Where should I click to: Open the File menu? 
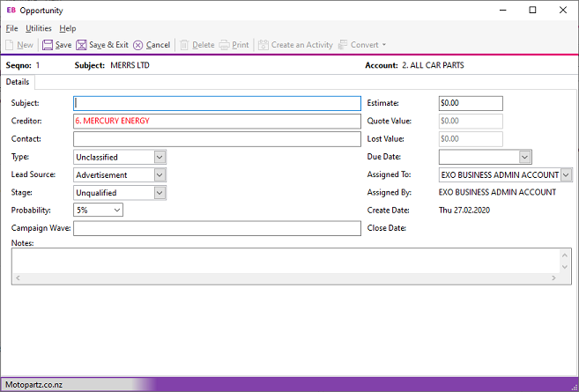11,28
